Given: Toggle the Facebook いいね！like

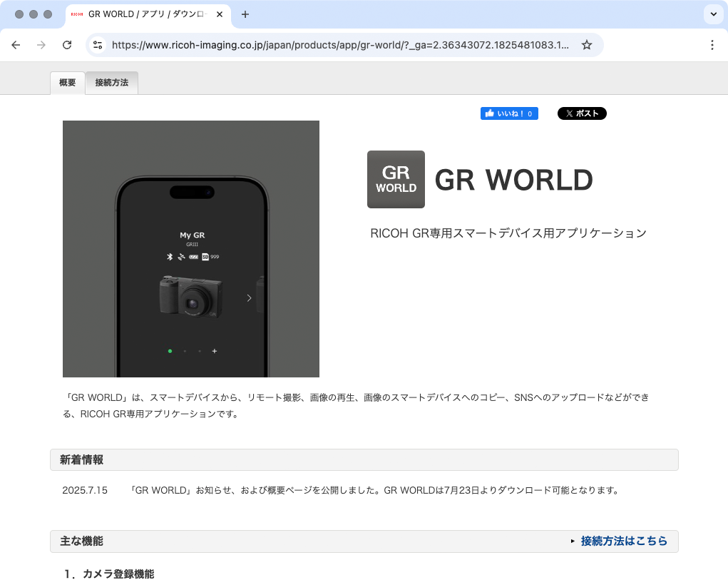Looking at the screenshot, I should [509, 113].
